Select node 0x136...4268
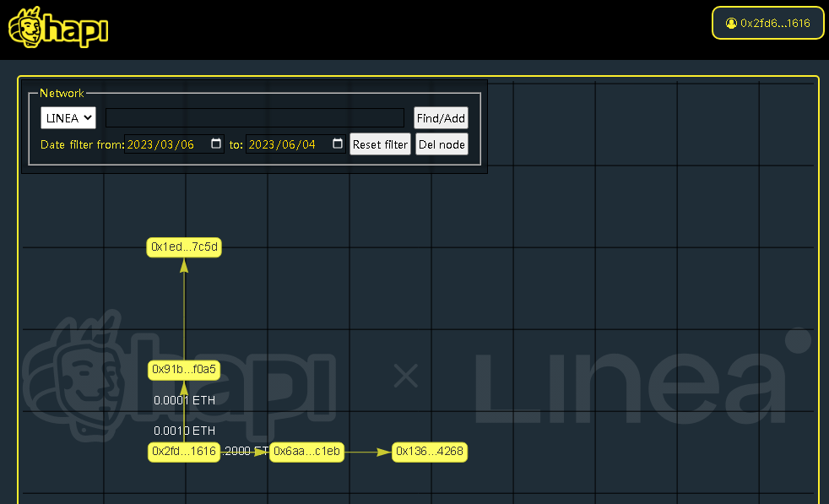This screenshot has height=504, width=829. (x=430, y=452)
